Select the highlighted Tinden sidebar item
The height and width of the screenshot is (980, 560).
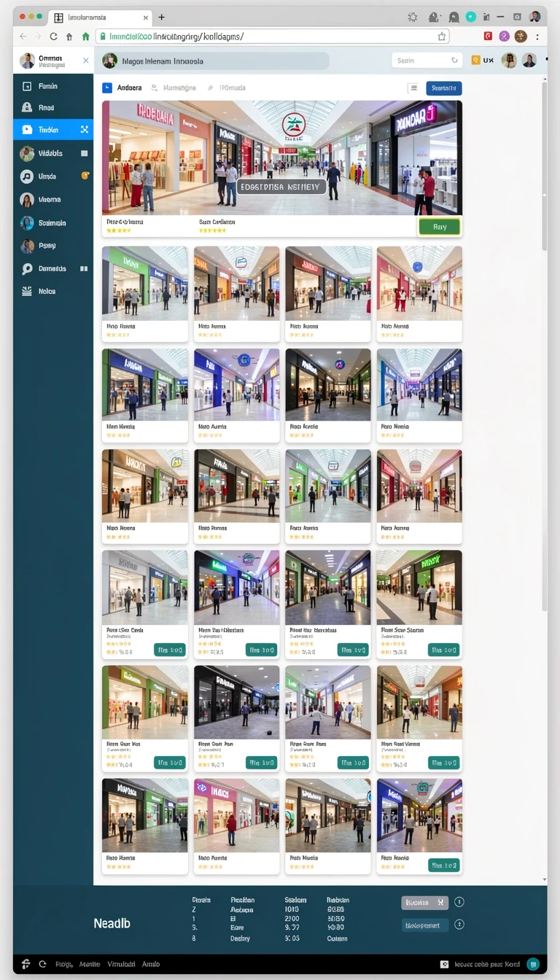[x=53, y=129]
